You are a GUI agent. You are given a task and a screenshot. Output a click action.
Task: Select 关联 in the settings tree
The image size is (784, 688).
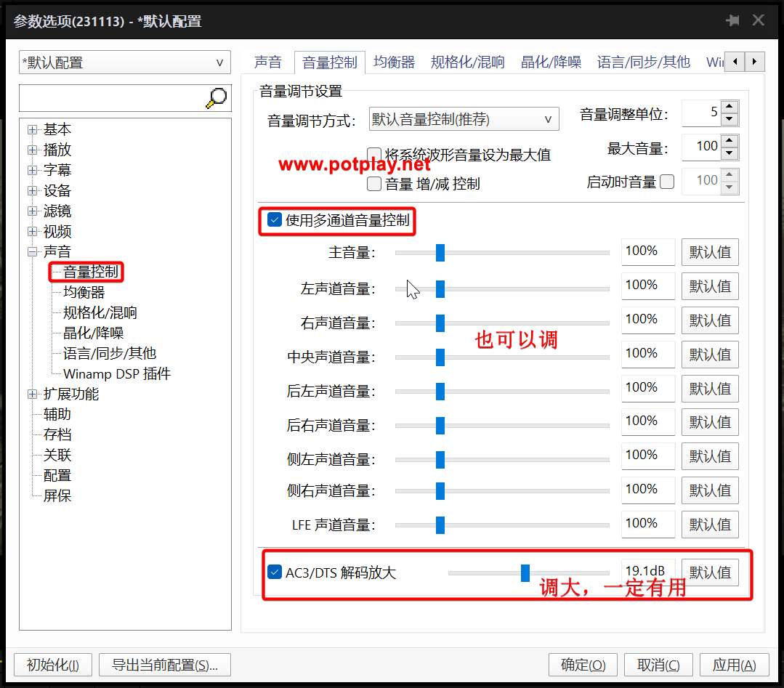57,455
